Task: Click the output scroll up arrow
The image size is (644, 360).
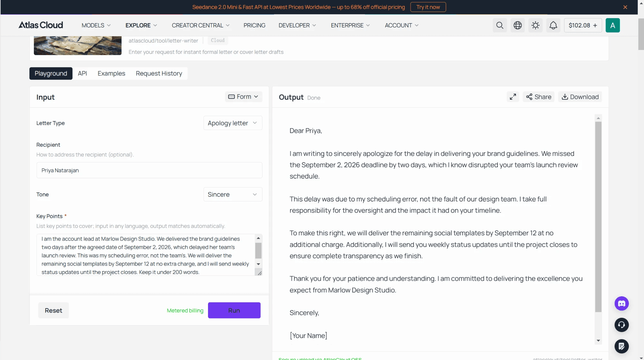Action: tap(598, 118)
